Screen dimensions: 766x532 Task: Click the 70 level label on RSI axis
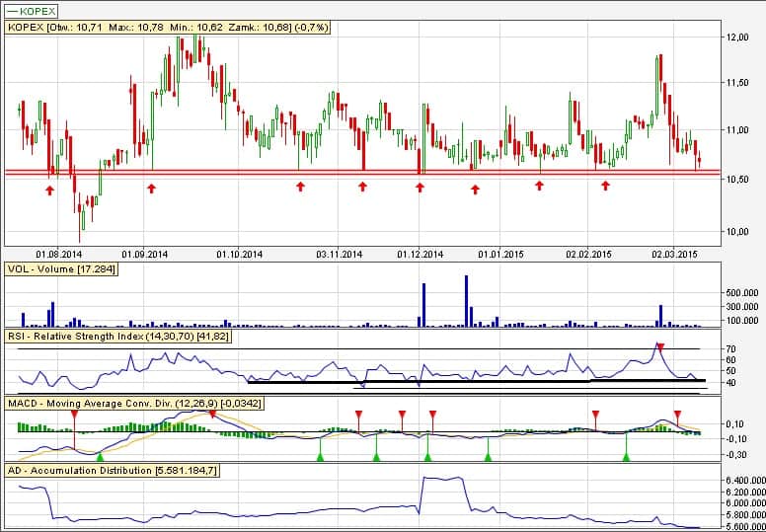[x=731, y=349]
